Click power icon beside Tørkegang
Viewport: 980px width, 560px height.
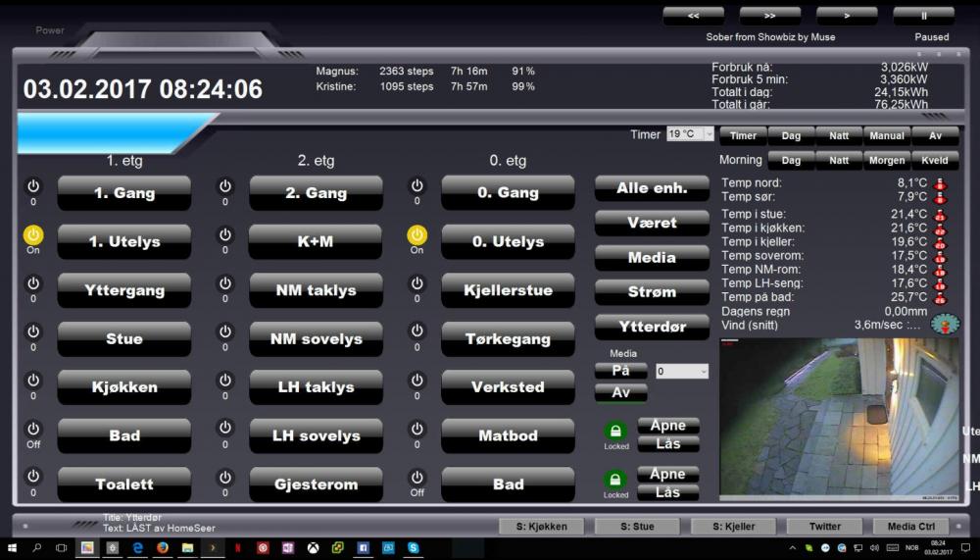(416, 331)
